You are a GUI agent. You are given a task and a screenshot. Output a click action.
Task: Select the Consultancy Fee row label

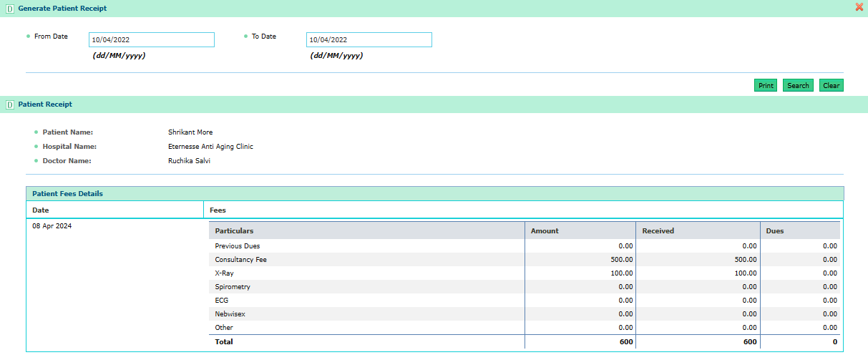coord(240,260)
